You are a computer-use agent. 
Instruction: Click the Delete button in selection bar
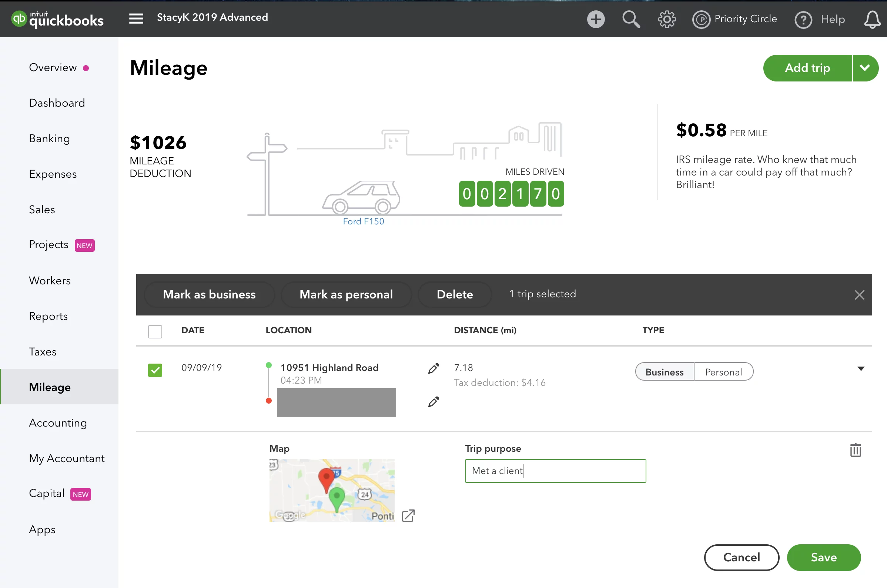pos(455,295)
